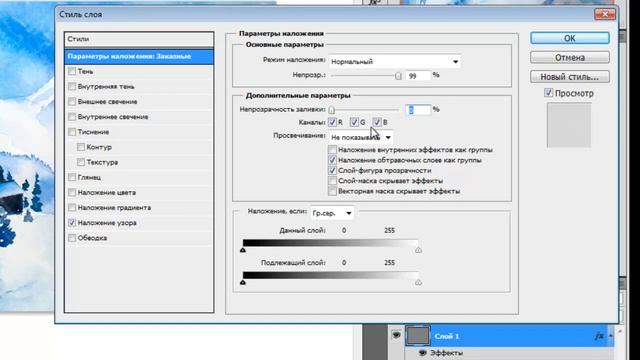Viewport: 640px width, 360px height.
Task: Toggle the eye icon for Слой 1
Action: tap(396, 335)
